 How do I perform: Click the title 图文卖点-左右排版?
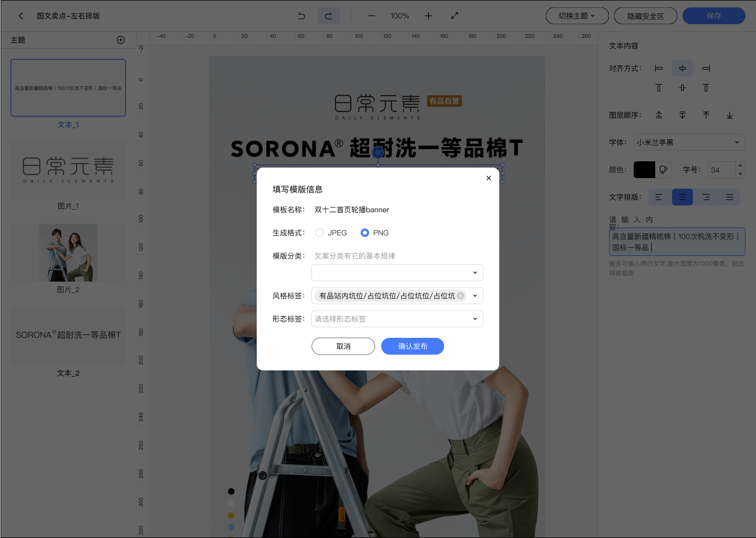(x=68, y=16)
